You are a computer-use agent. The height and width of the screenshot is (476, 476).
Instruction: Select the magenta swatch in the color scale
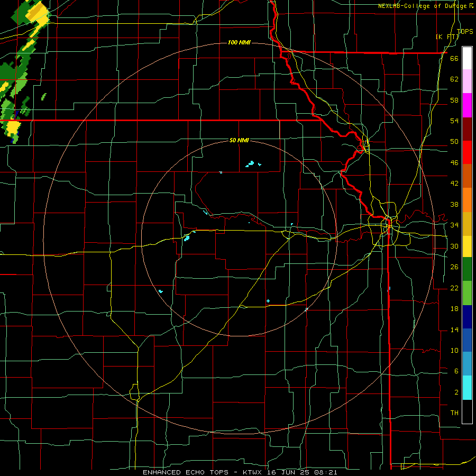pyautogui.click(x=467, y=105)
